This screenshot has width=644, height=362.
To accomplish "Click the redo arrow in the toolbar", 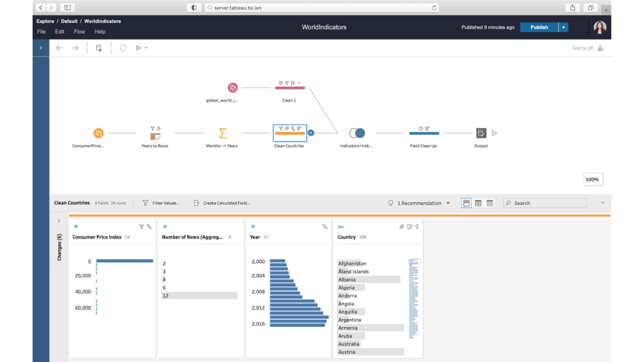I will click(76, 48).
